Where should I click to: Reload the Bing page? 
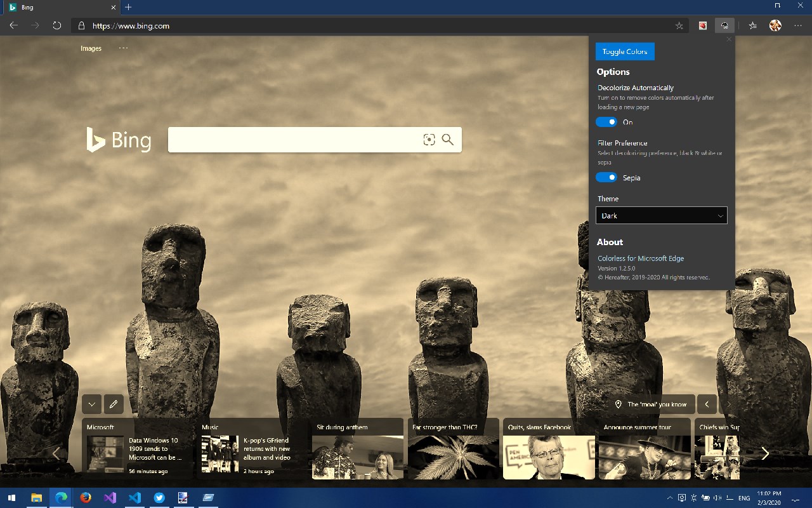[x=57, y=26]
